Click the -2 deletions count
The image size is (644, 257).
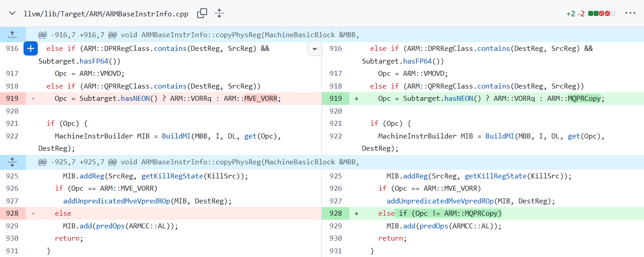pos(581,14)
